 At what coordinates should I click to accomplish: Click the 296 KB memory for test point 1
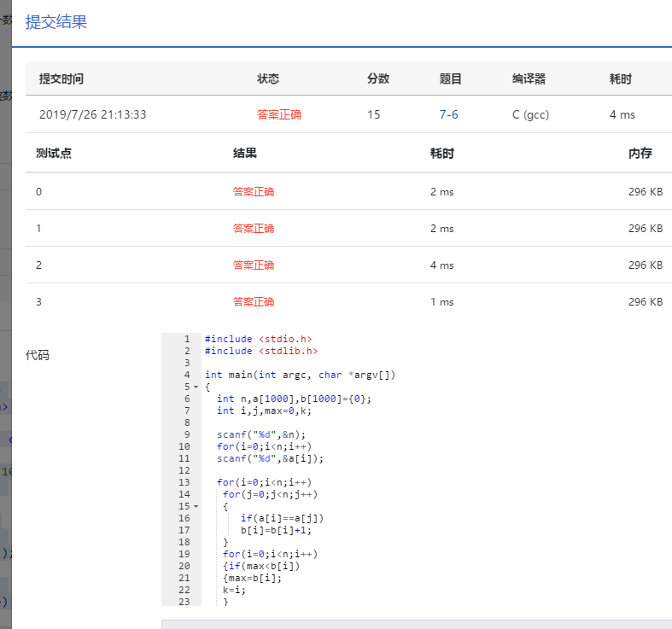pos(646,229)
